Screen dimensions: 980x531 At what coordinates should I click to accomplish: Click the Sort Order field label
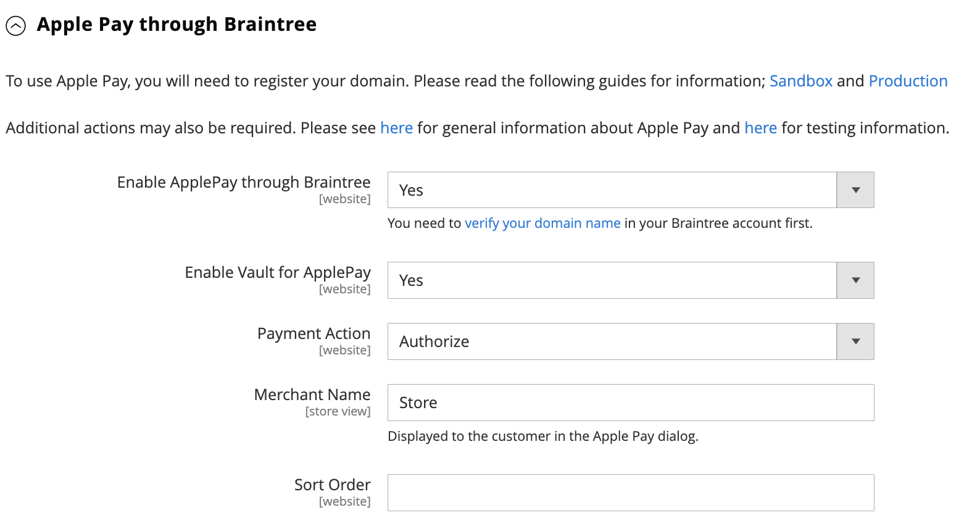[x=332, y=485]
